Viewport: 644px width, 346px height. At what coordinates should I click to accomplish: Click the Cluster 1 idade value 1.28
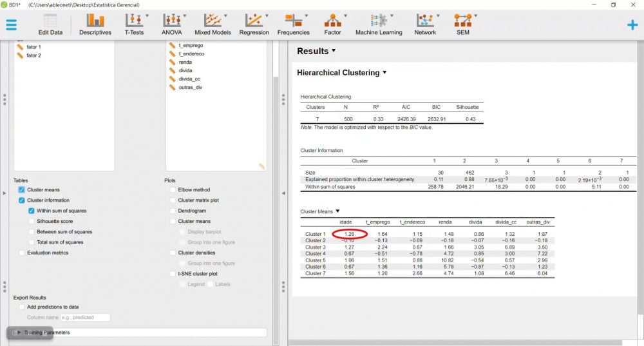pyautogui.click(x=349, y=234)
